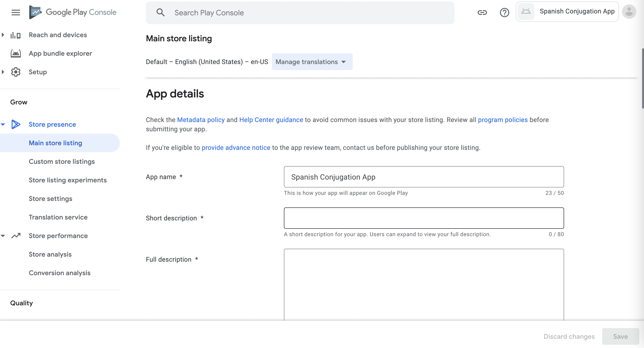The image size is (644, 348).
Task: Open Store analysis page
Action: [50, 254]
